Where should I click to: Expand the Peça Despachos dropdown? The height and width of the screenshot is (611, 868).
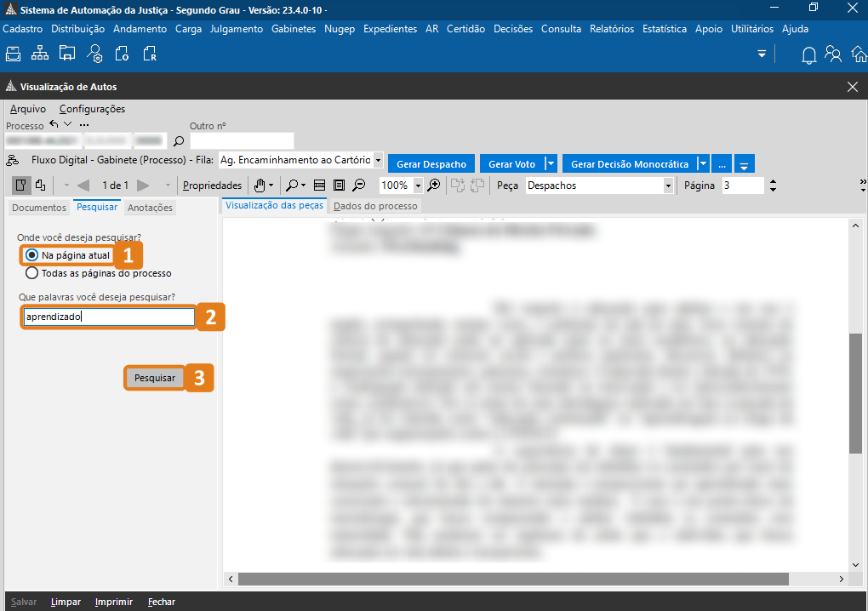pyautogui.click(x=668, y=186)
